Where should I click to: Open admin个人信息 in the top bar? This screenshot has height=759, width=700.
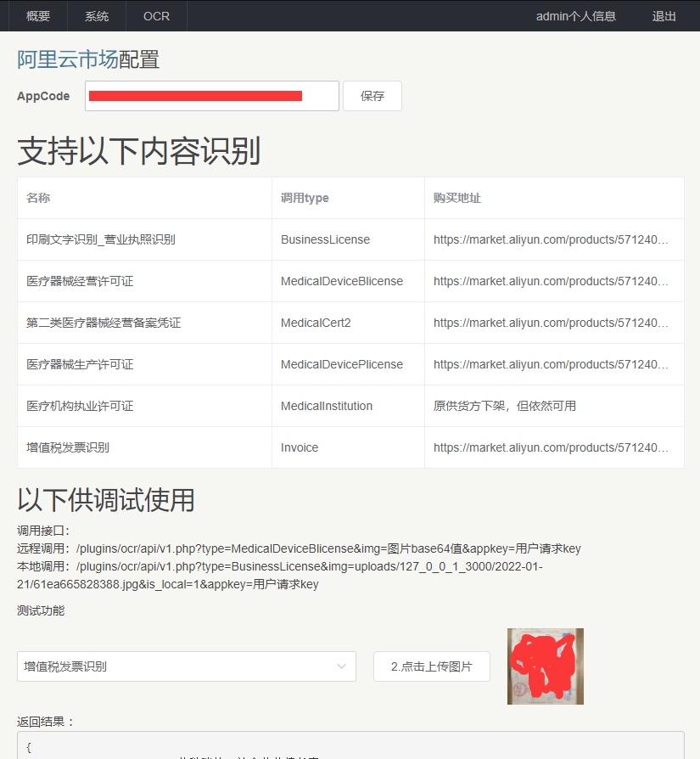click(x=575, y=16)
